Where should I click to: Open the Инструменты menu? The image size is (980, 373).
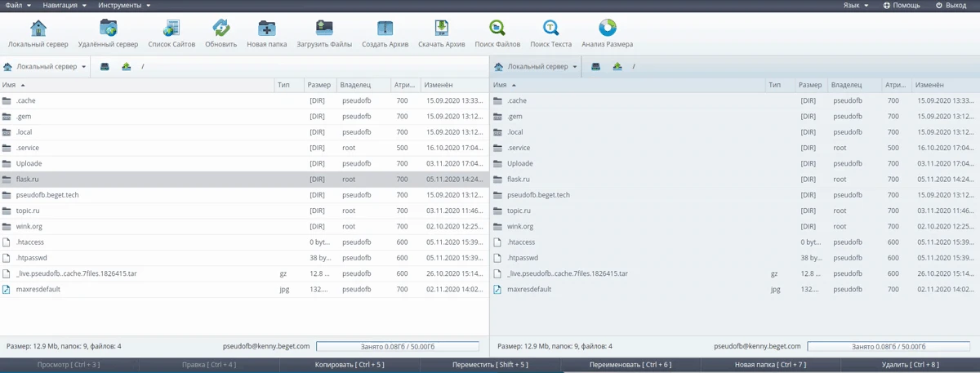pos(124,5)
